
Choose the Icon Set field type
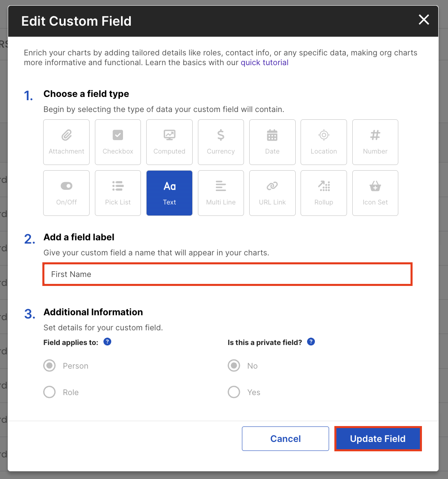(375, 193)
